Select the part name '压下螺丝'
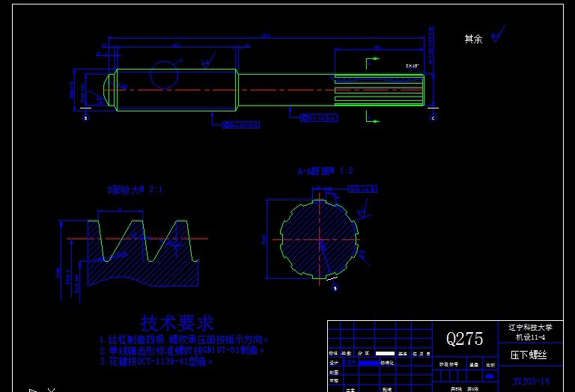This screenshot has height=392, width=575. click(x=529, y=355)
